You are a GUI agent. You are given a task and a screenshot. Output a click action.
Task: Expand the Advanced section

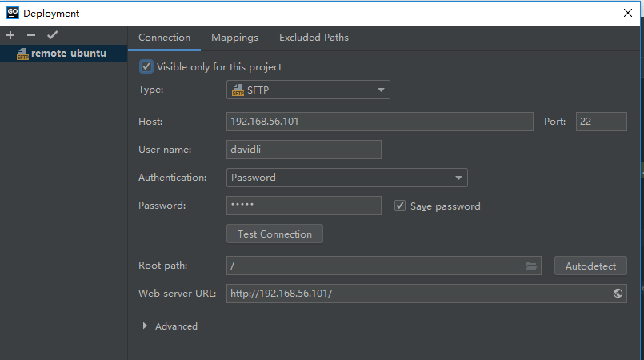coord(145,326)
